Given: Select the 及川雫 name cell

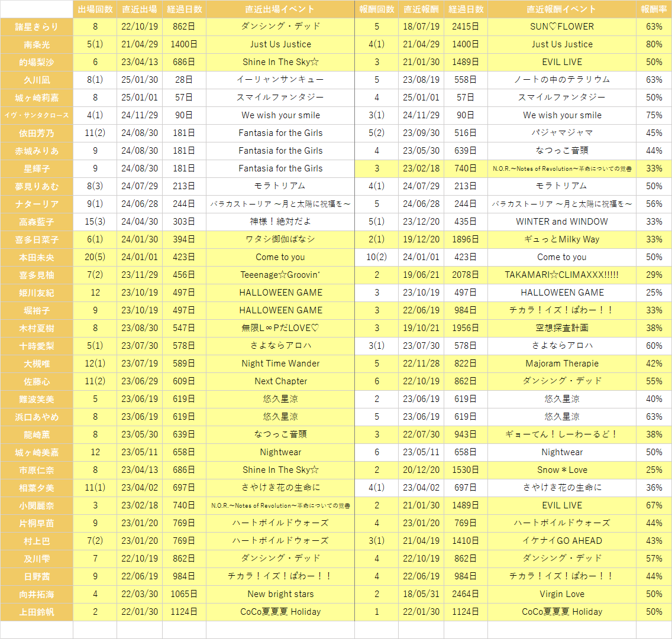Looking at the screenshot, I should tap(37, 559).
